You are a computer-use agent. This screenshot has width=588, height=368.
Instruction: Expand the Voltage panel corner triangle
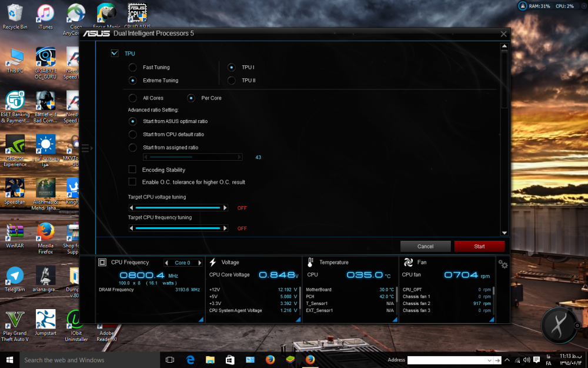coord(298,319)
